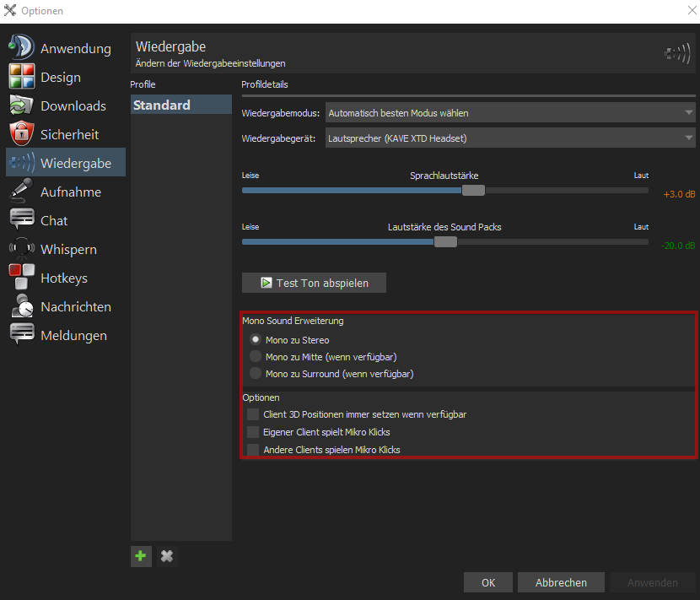Open the Downloads settings label
Screen dimensions: 700x600
73,105
